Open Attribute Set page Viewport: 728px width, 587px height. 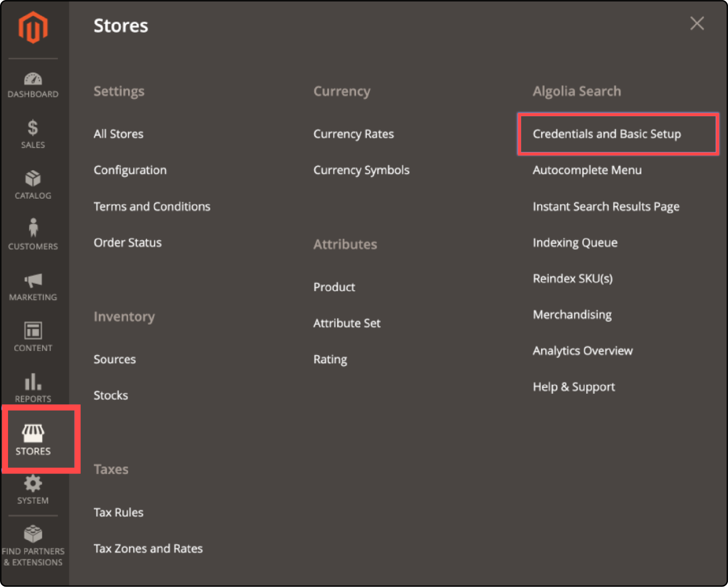pos(347,323)
